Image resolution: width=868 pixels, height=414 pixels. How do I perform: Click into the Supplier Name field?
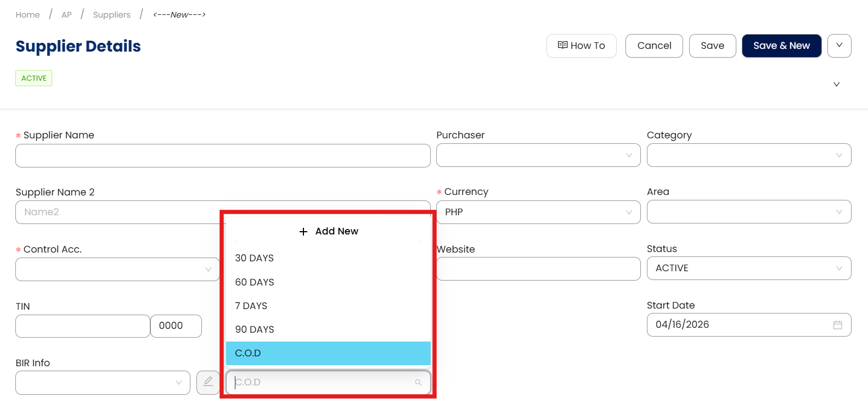[222, 156]
